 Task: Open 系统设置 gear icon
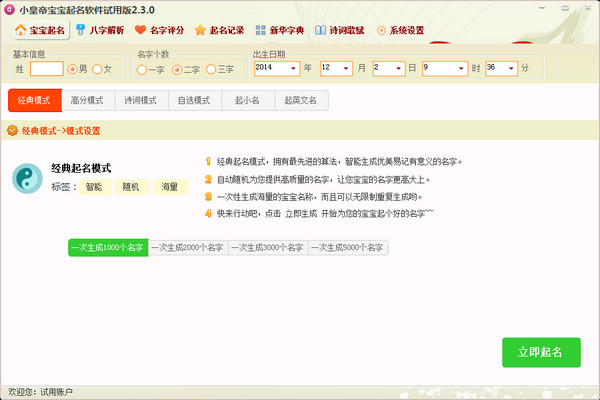(381, 30)
